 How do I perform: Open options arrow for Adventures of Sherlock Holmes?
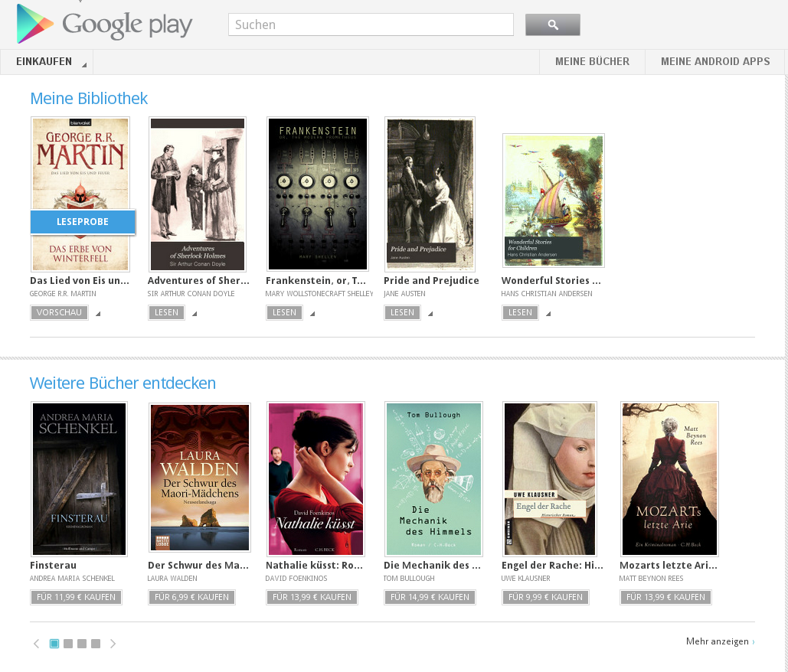click(195, 313)
